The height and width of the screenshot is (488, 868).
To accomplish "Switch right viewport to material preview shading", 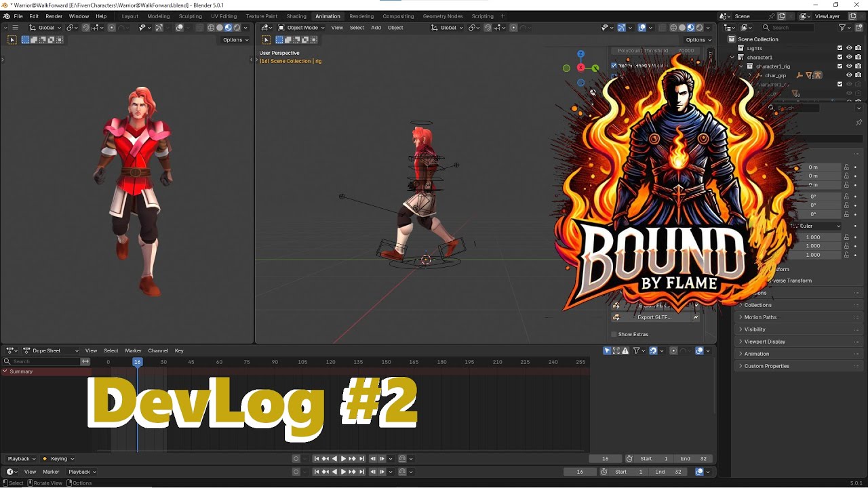I will pyautogui.click(x=691, y=28).
